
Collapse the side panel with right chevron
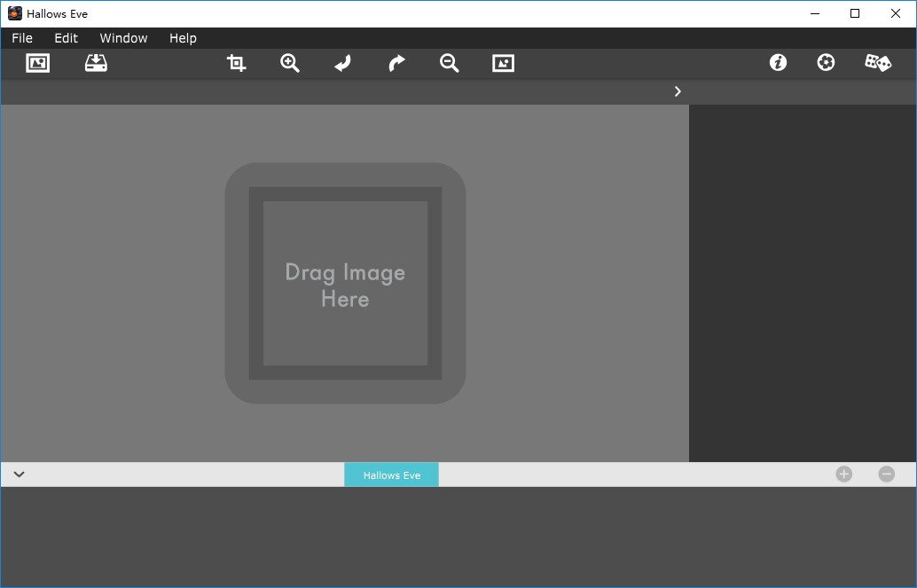(x=678, y=91)
